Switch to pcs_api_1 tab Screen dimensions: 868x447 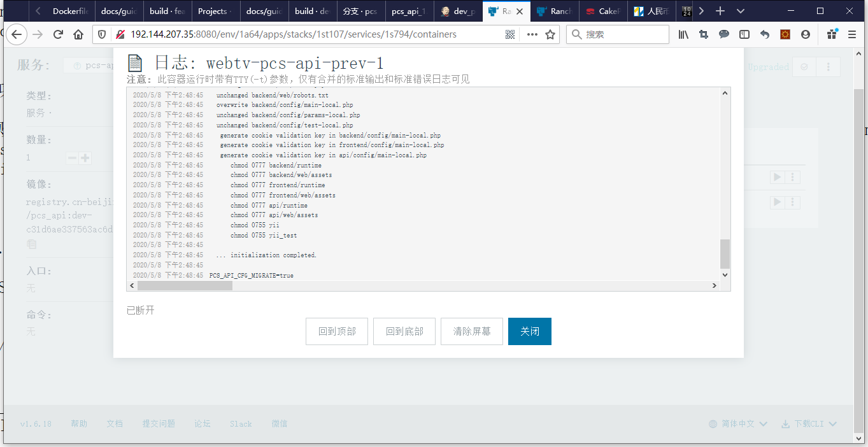[409, 11]
